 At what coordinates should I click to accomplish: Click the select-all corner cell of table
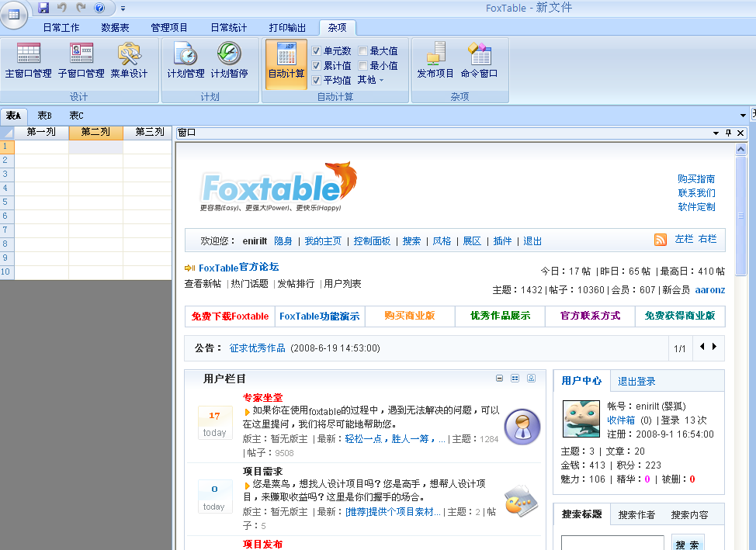coord(7,133)
